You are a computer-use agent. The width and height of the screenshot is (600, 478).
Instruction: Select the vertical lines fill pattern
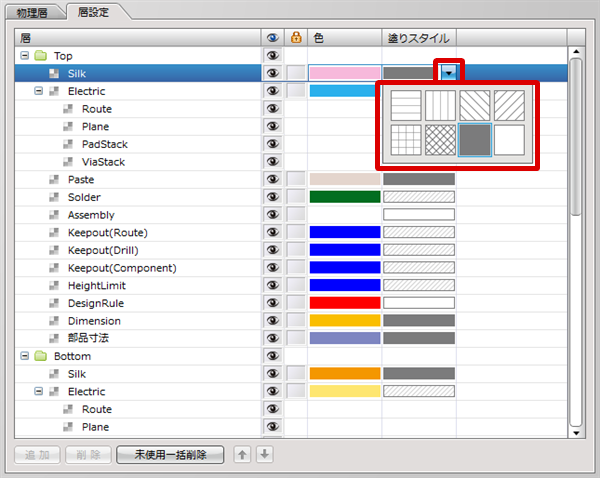click(x=440, y=106)
